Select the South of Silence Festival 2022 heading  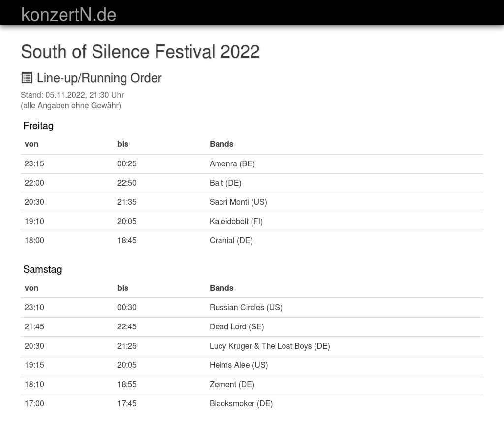[140, 52]
